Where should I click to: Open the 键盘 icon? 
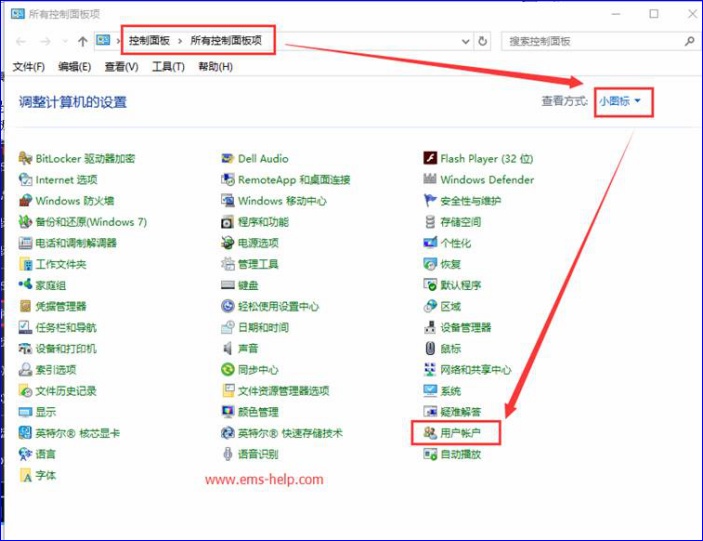[x=228, y=285]
